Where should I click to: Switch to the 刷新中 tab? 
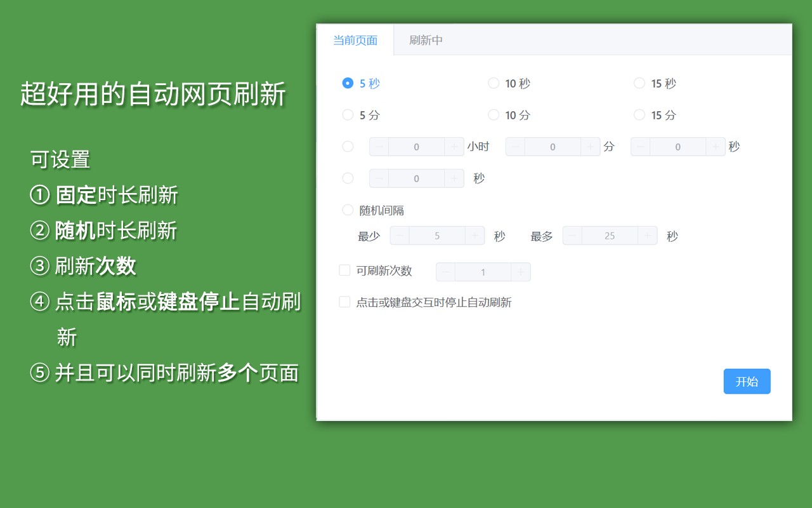click(x=424, y=39)
